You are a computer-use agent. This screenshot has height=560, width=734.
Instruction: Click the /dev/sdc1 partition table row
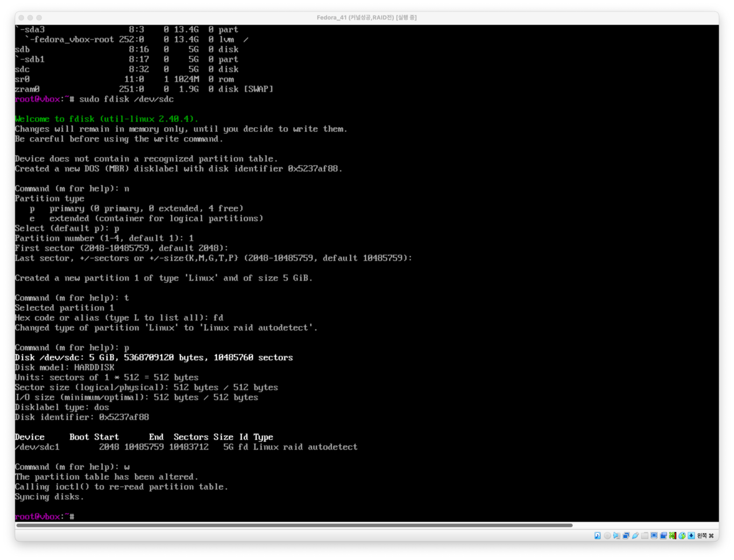click(186, 447)
